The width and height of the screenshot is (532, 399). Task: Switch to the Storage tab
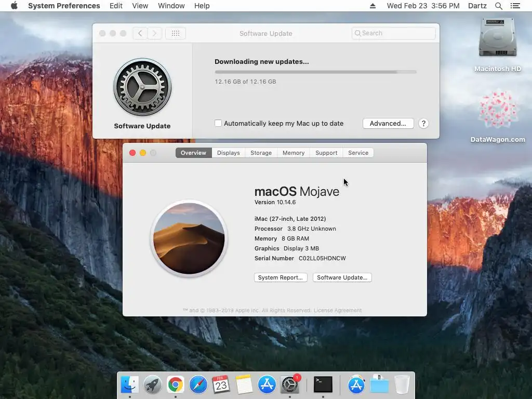(261, 153)
